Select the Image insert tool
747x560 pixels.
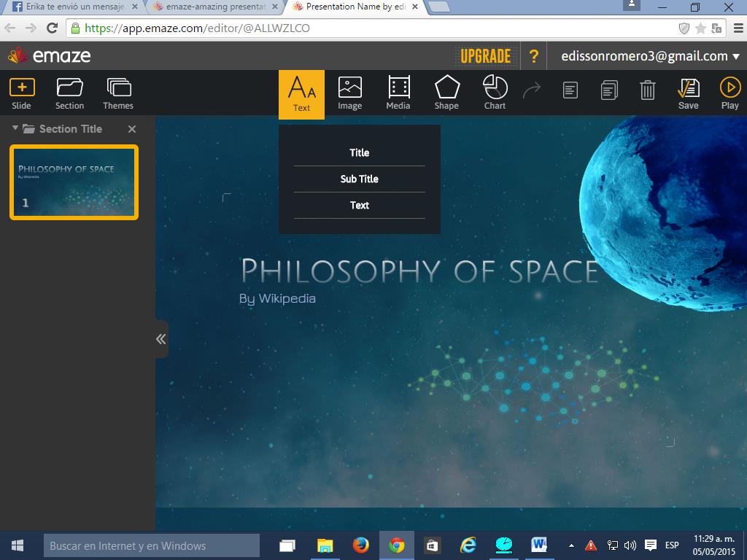349,93
